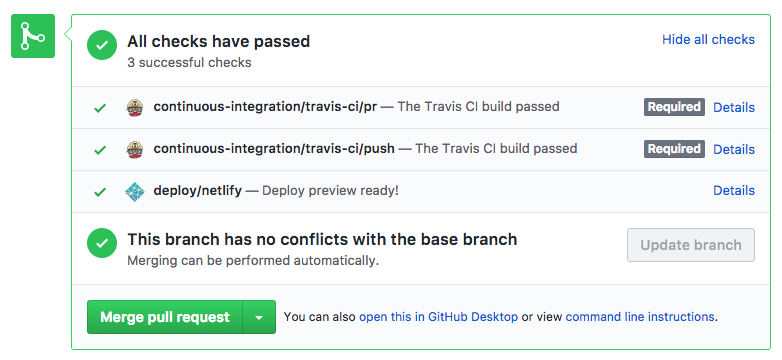Click the Update branch button
The height and width of the screenshot is (360, 782).
tap(691, 245)
